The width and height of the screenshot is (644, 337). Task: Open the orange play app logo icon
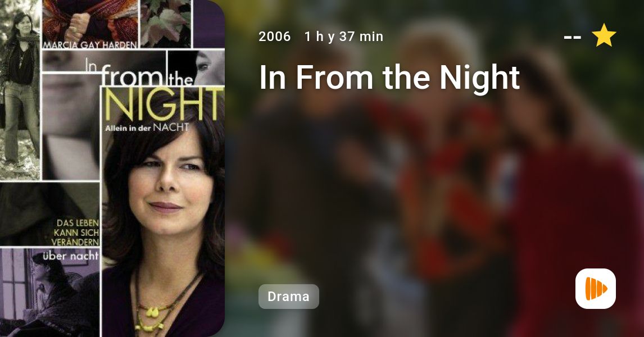[x=596, y=289]
